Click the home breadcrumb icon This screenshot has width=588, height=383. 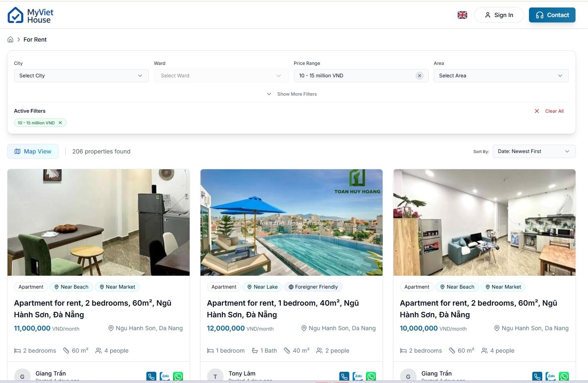(x=10, y=40)
